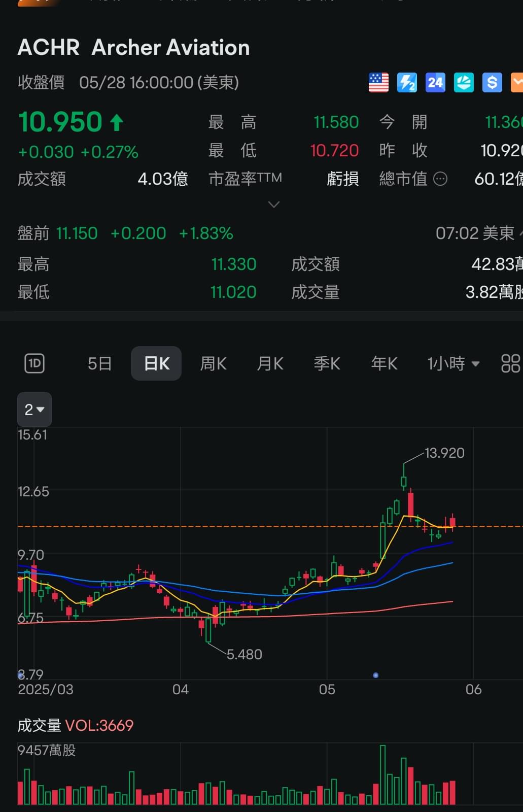Tap the pre-market low 11.020

click(x=233, y=292)
